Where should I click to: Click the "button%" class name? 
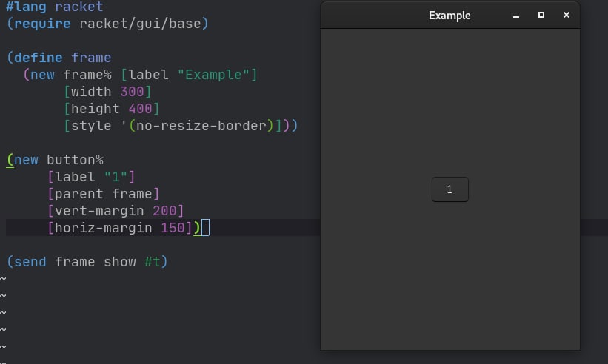[76, 160]
